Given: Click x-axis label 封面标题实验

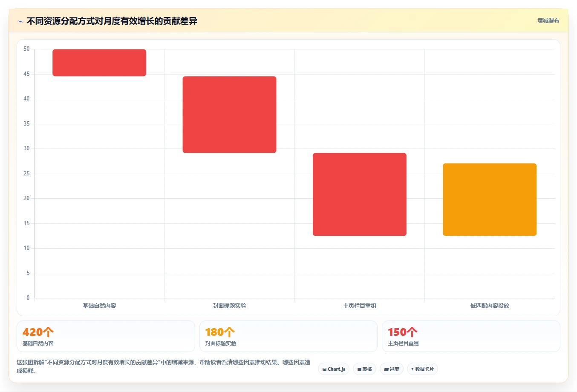Looking at the screenshot, I should coord(229,306).
